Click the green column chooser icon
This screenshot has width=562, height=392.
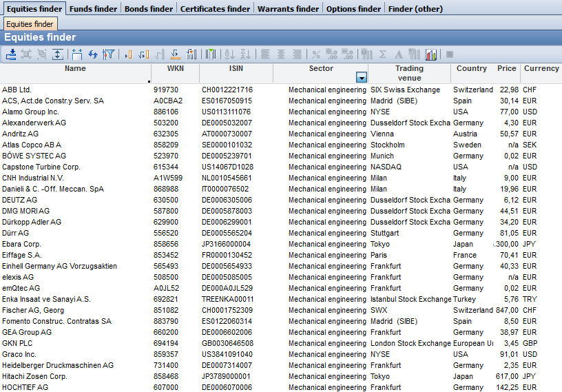[x=211, y=54]
